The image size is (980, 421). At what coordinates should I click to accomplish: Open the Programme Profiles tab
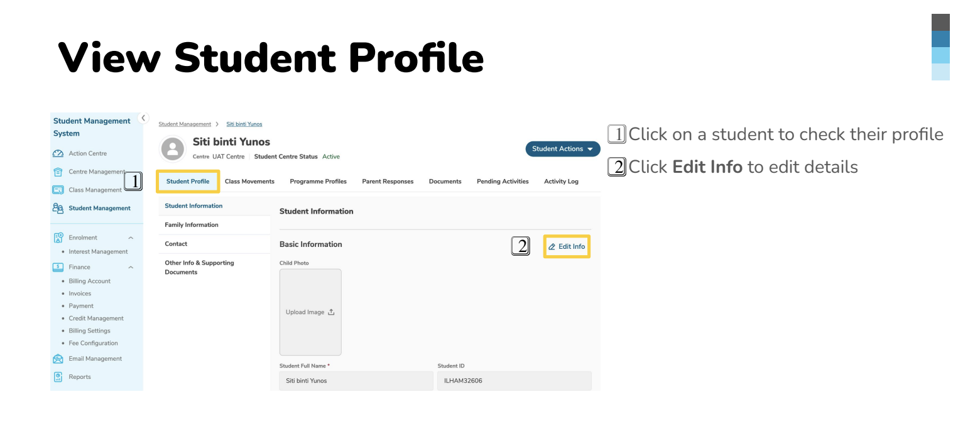[318, 182]
